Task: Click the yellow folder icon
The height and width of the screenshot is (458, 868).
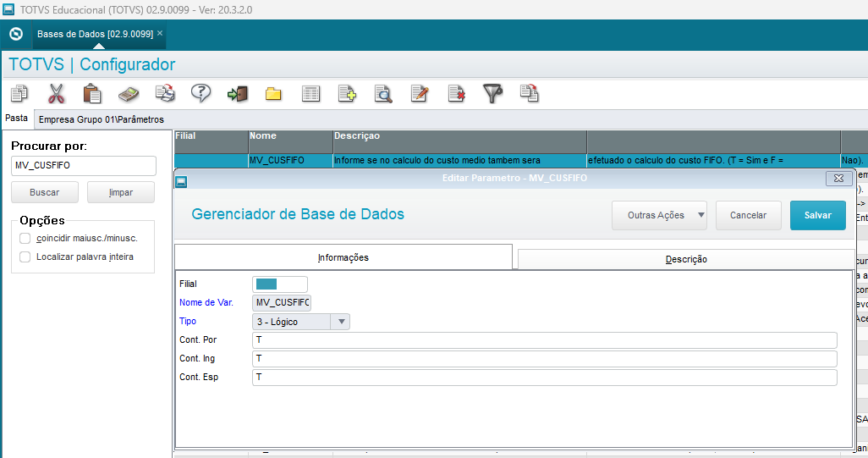Action: 273,94
